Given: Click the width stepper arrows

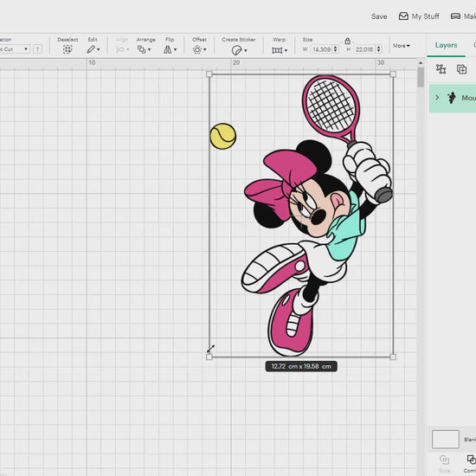Looking at the screenshot, I should 336,48.
